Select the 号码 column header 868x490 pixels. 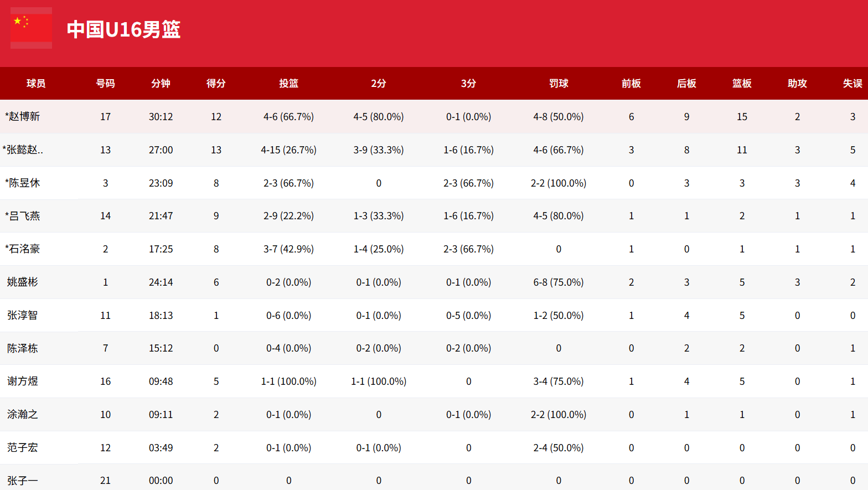105,84
